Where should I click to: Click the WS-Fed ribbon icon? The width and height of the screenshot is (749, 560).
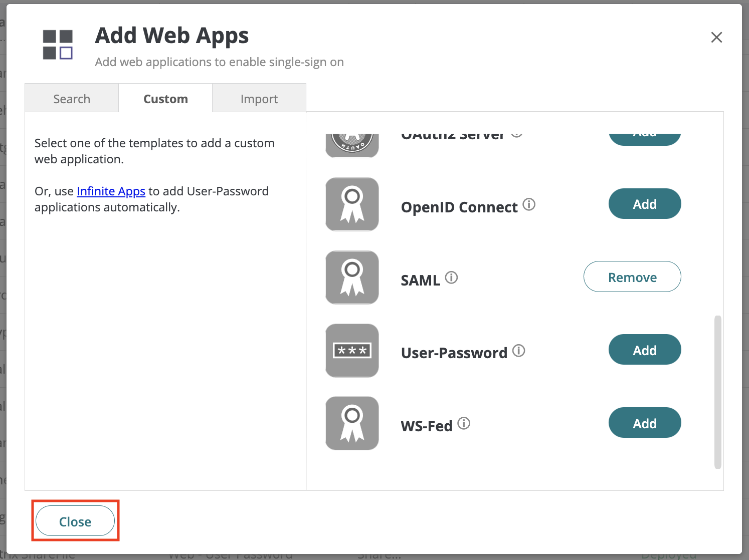click(352, 423)
